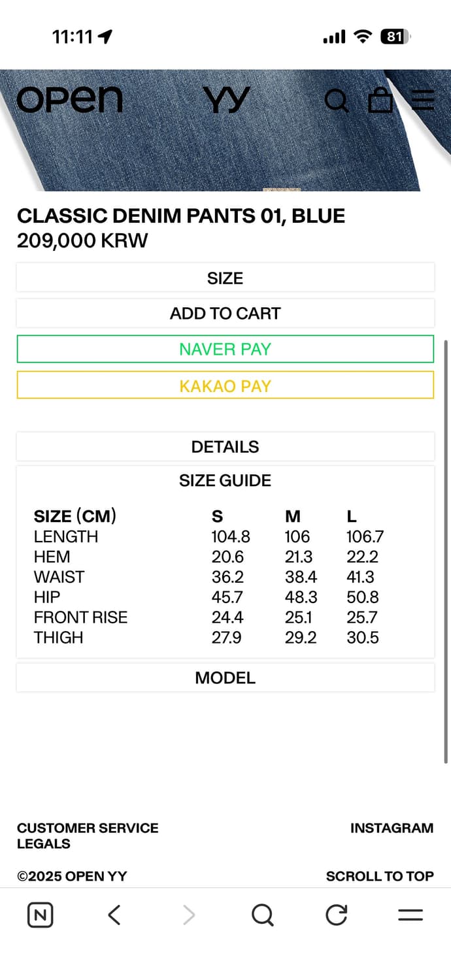
Task: Tap the OPEN logo in header
Action: [69, 100]
